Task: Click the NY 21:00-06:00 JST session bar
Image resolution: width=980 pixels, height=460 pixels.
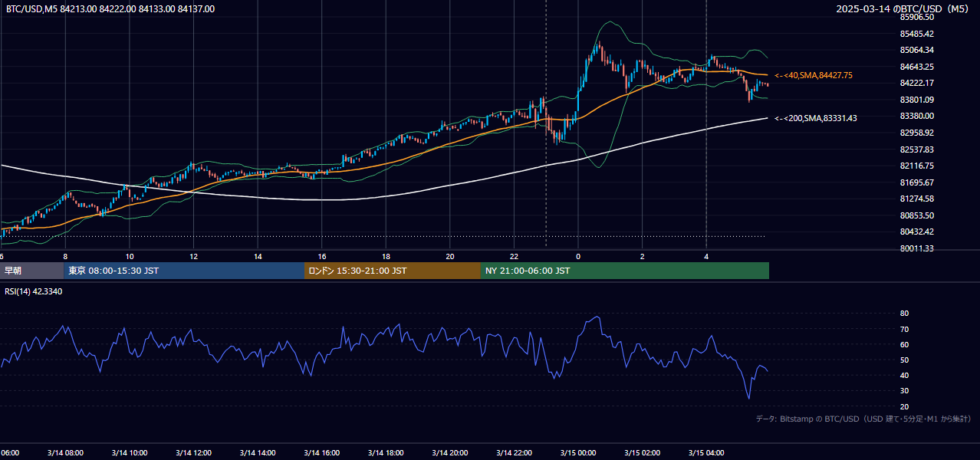Action: click(625, 271)
